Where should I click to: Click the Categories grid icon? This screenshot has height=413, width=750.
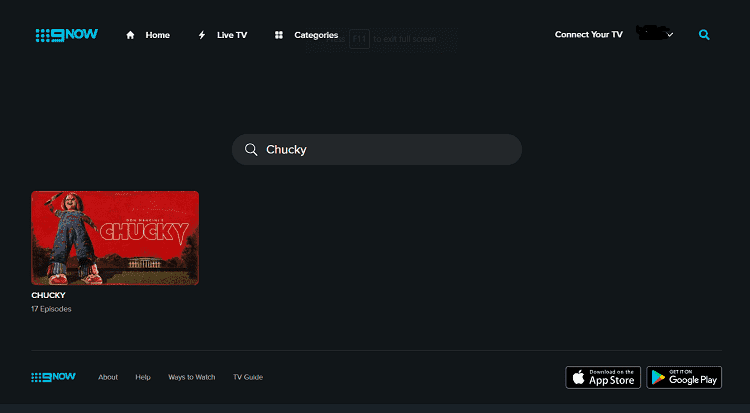tap(279, 35)
